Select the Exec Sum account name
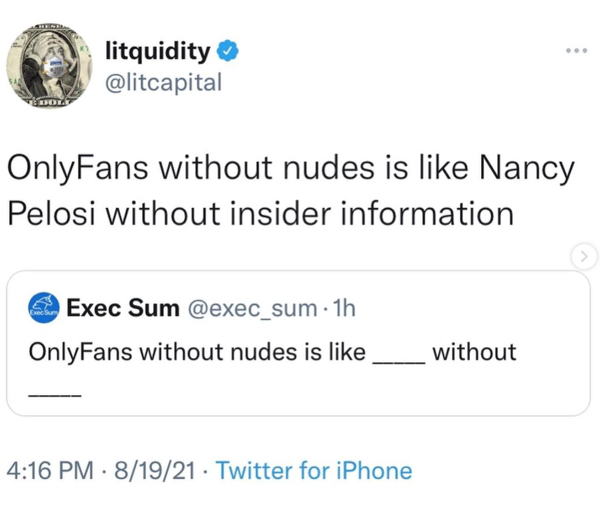This screenshot has width=600, height=510. [122, 309]
